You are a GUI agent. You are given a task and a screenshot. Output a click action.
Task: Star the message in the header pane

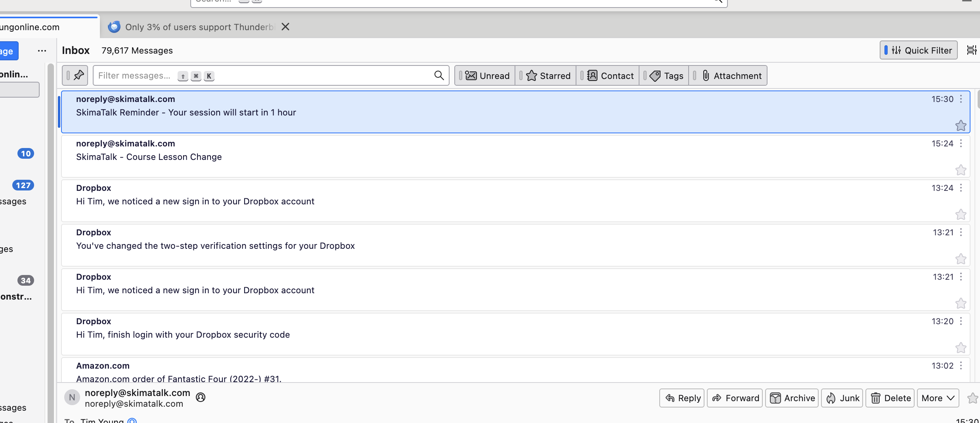972,398
